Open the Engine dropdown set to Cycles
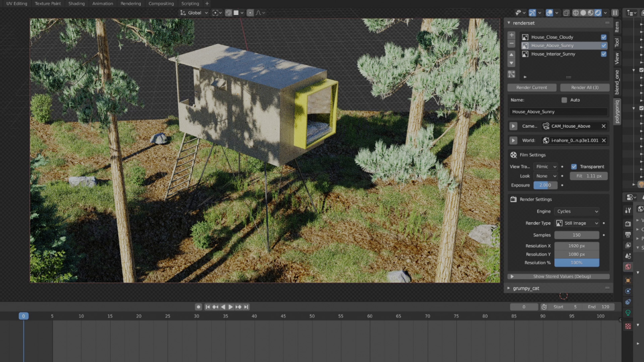 [577, 211]
